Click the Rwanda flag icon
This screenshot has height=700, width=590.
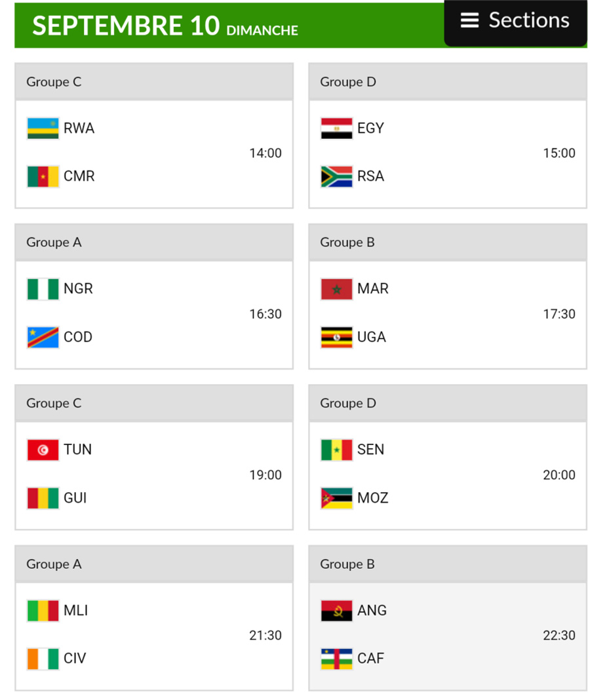click(43, 128)
